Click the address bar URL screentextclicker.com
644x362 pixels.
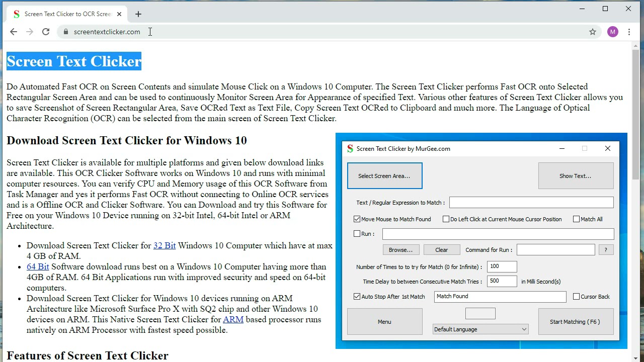[x=107, y=32]
